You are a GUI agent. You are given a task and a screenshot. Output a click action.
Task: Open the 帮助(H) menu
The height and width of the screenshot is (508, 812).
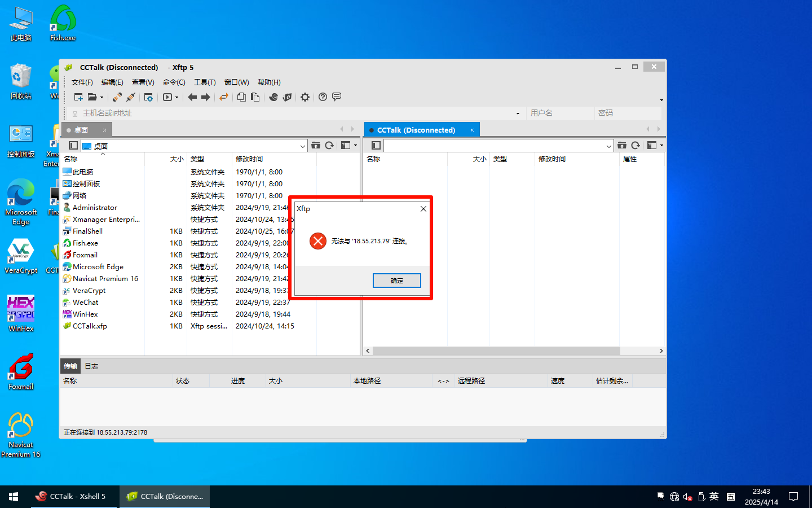pos(269,82)
